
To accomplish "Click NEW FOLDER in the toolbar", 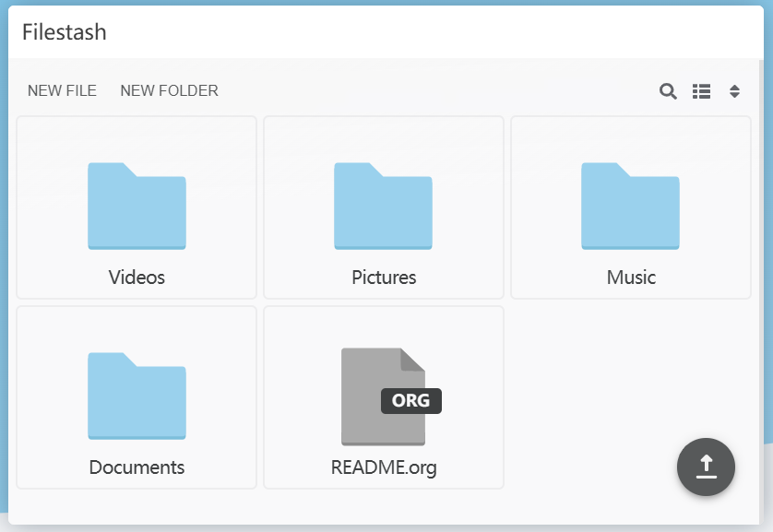I will 169,90.
